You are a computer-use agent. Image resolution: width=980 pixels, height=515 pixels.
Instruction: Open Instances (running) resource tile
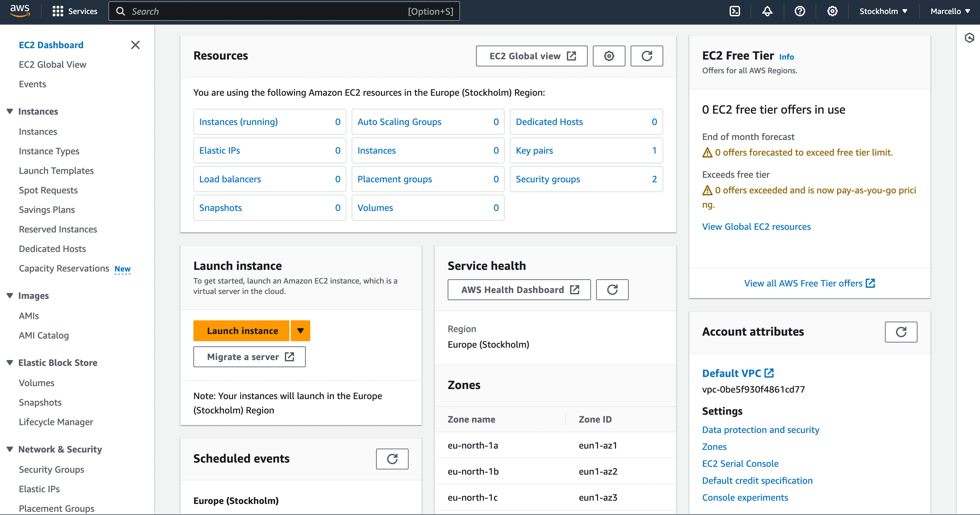[x=270, y=122]
